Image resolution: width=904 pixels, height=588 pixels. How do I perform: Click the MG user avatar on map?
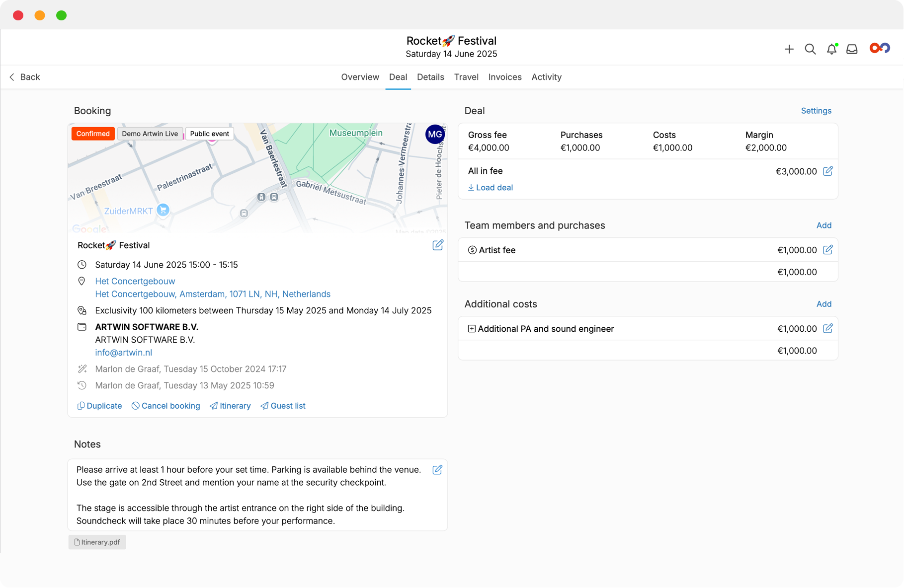434,135
